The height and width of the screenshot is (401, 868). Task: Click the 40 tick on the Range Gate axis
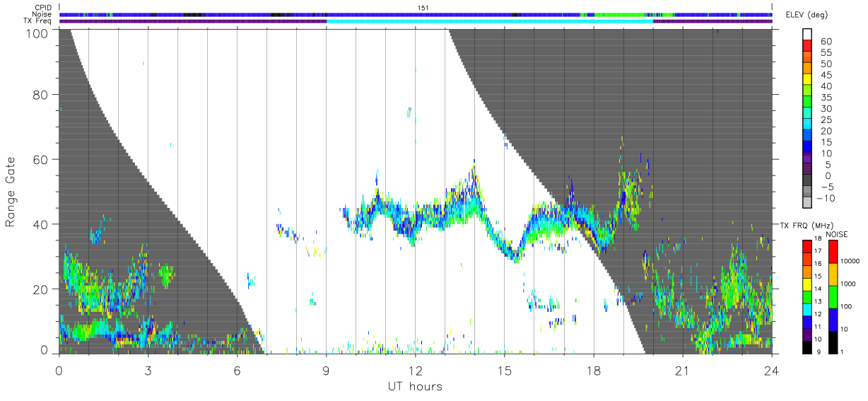[42, 224]
